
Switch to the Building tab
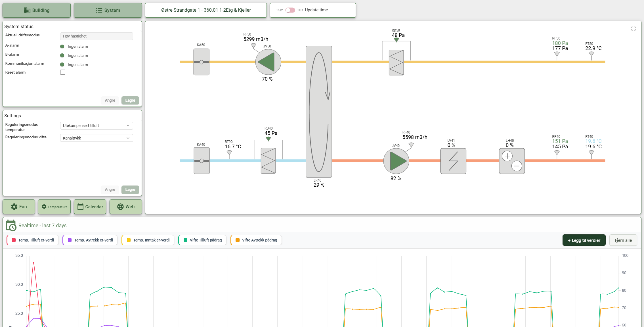pos(37,10)
